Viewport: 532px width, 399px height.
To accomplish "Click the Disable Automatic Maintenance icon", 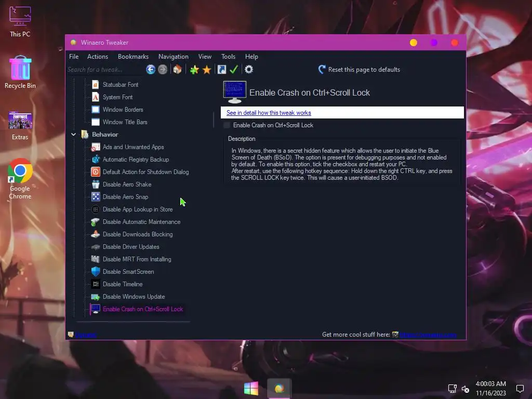I will (96, 222).
